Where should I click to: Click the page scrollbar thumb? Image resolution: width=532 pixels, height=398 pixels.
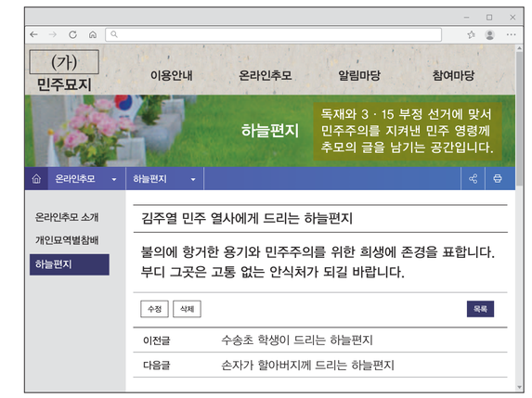(x=519, y=119)
